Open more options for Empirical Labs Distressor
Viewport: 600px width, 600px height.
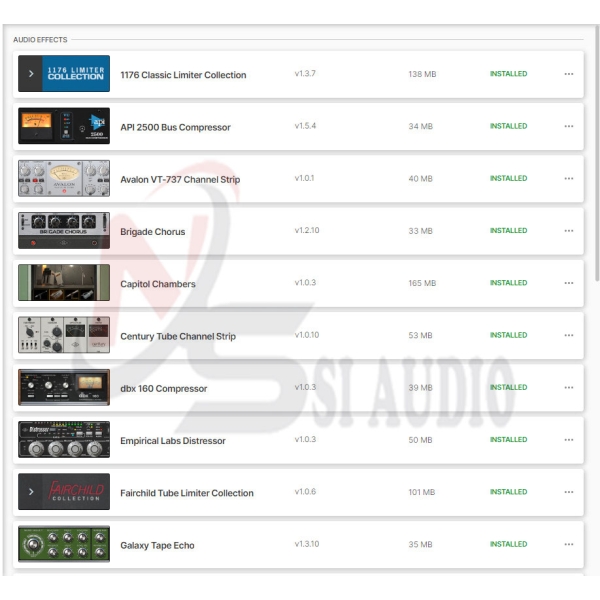569,440
